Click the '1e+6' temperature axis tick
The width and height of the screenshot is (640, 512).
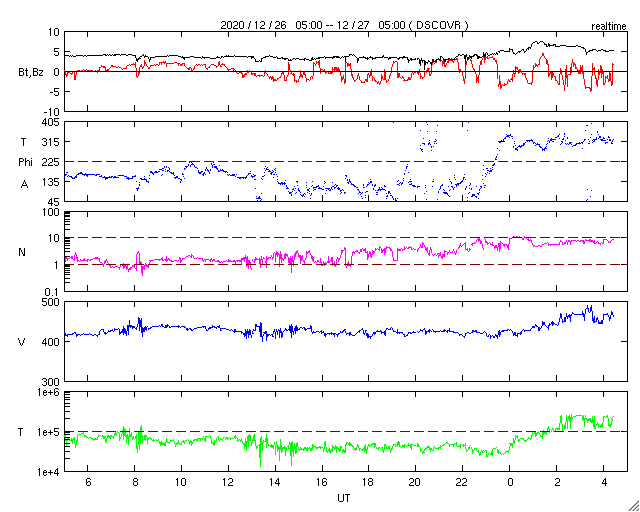pos(47,392)
